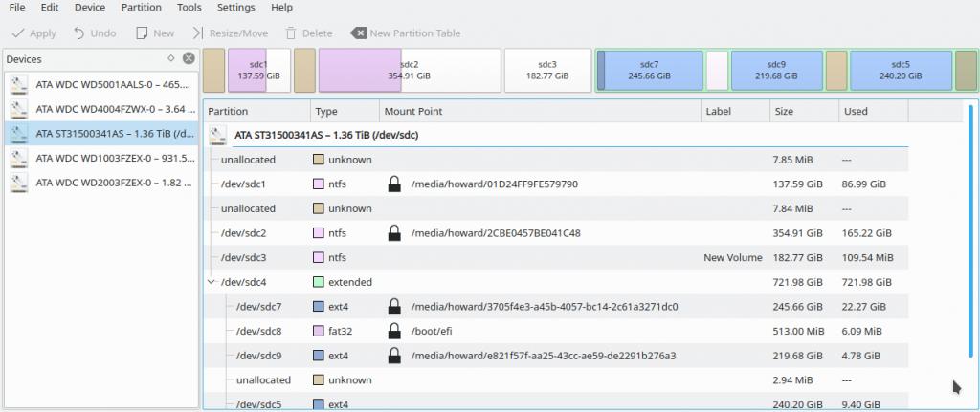Click lock icon on /boot/efi row

[x=393, y=332]
